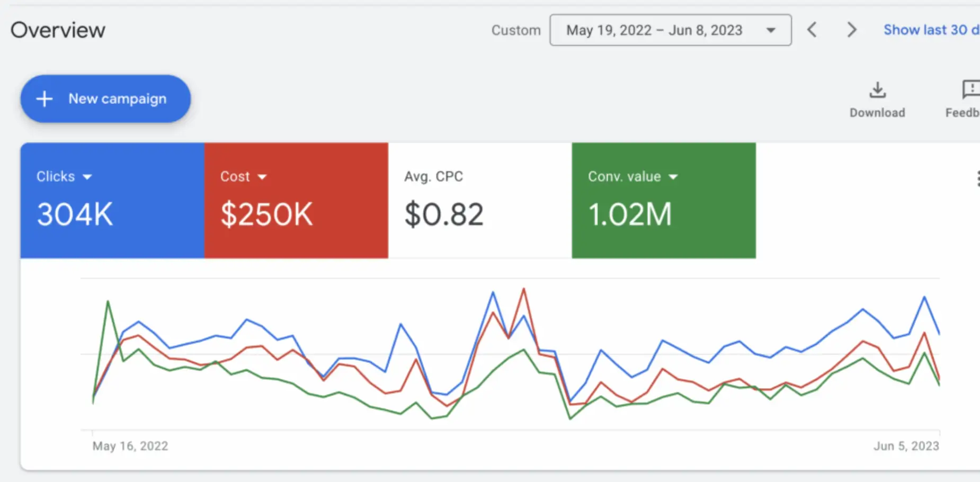Open the Feedback speech bubble icon

click(x=970, y=90)
